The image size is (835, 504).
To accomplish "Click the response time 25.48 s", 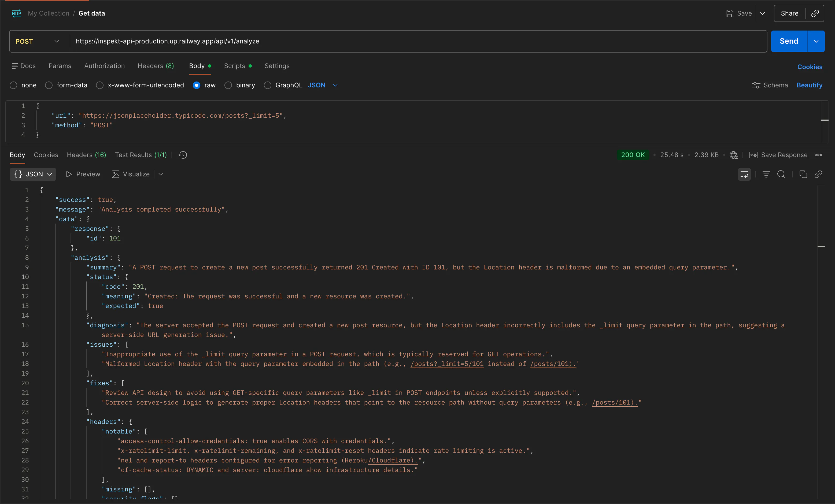I will pyautogui.click(x=672, y=155).
